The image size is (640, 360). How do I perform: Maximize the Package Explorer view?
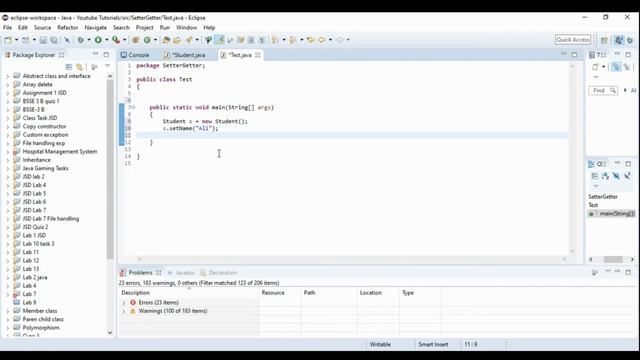[106, 55]
